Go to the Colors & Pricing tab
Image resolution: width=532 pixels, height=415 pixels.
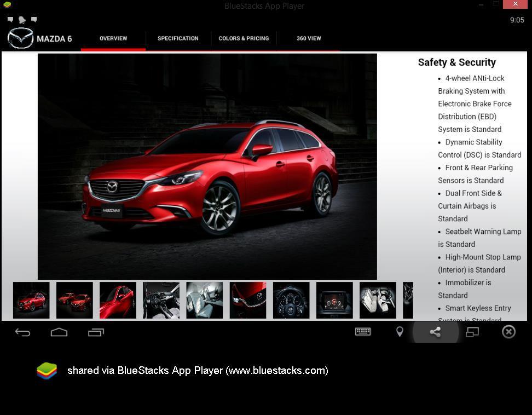click(244, 38)
